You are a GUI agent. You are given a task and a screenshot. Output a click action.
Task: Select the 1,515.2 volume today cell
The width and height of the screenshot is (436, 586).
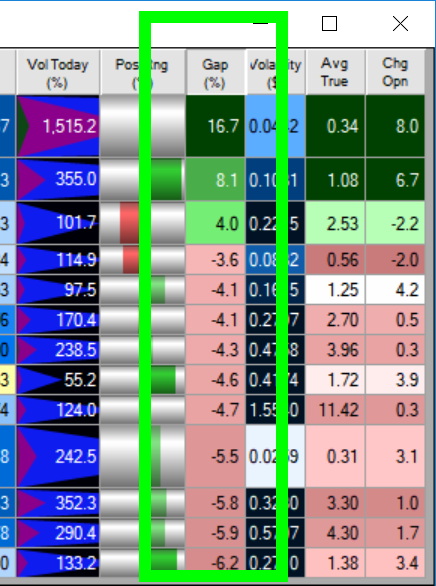coord(58,126)
